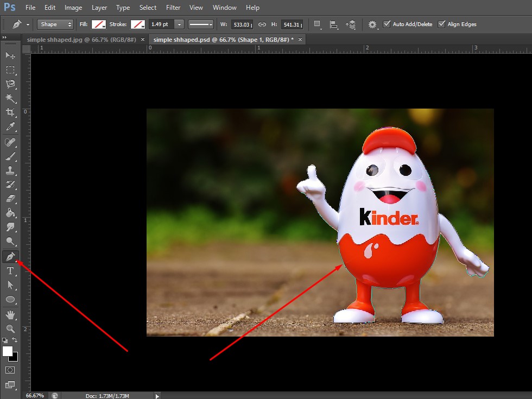The width and height of the screenshot is (532, 399).
Task: Select the Pen tool in the toolbox
Action: [x=10, y=256]
